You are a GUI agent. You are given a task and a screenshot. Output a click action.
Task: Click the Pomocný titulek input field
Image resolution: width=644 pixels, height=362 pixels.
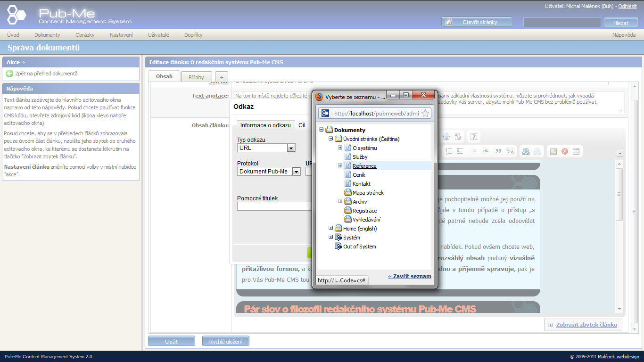275,206
